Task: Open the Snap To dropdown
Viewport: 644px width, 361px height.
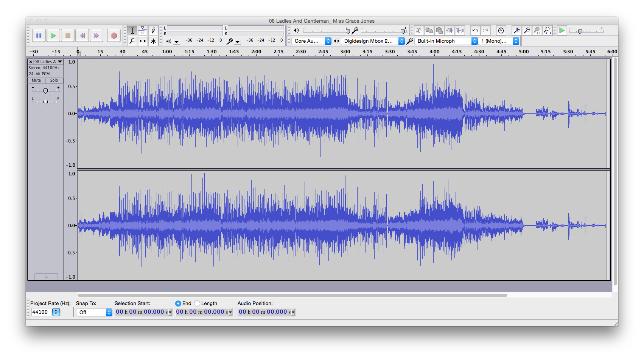Action: (94, 313)
